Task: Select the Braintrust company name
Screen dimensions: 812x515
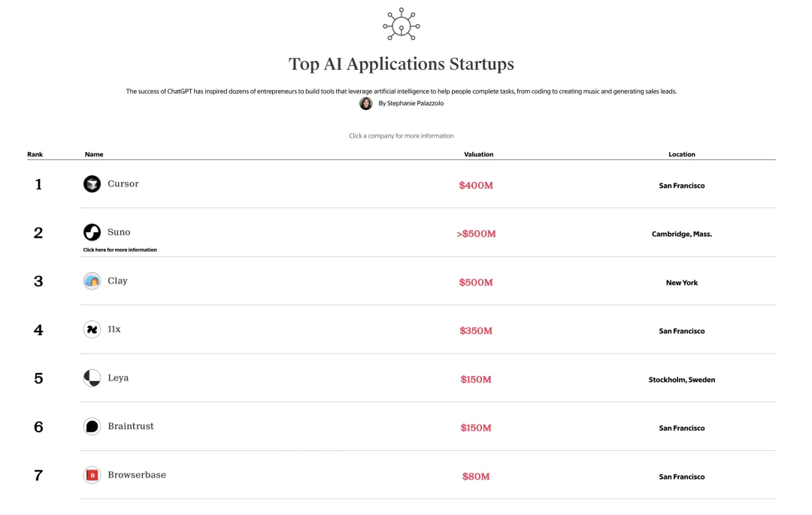Action: 131,426
